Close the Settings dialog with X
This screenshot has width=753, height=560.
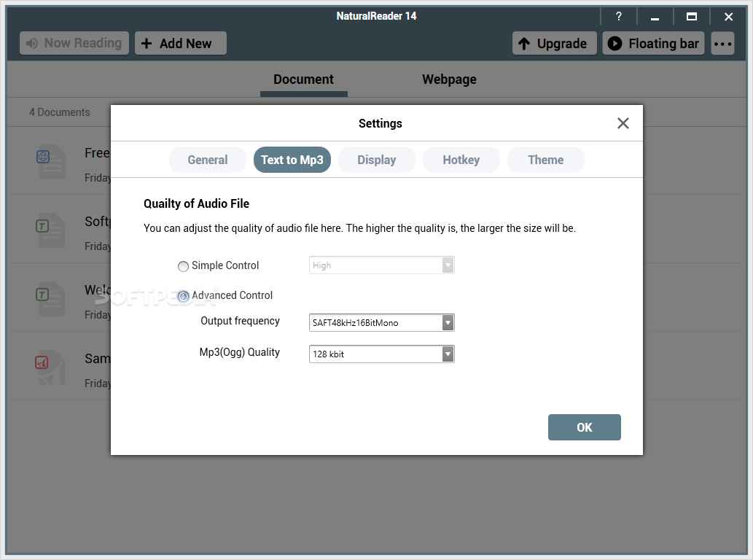coord(623,123)
